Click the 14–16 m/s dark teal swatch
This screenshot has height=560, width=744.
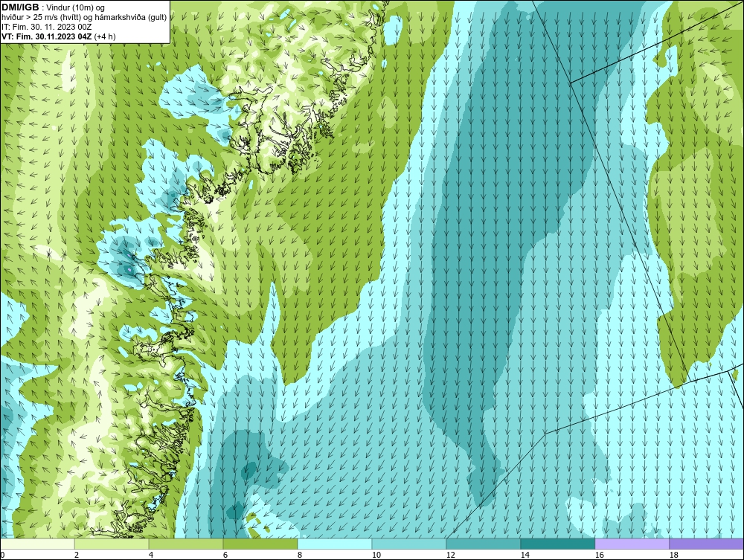coord(557,544)
